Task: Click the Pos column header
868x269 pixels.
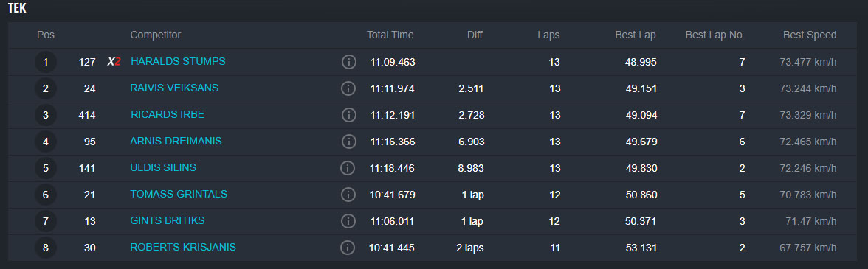Action: tap(46, 35)
